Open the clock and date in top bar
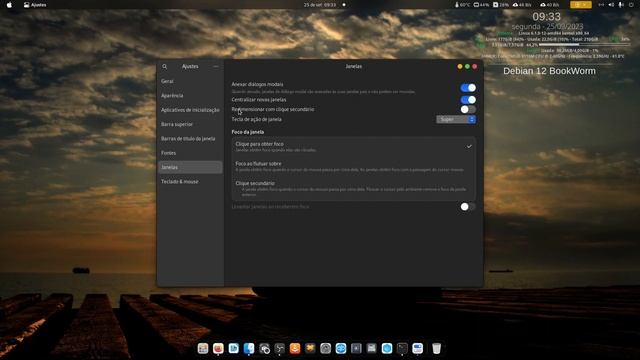Screen dimensions: 640x360 click(320, 5)
